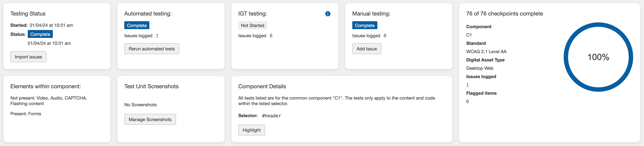Click the Automated testing Complete badge

pos(137,25)
